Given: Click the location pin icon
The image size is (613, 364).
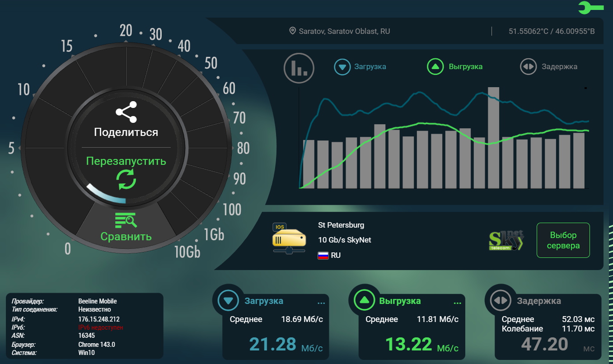Looking at the screenshot, I should 293,31.
